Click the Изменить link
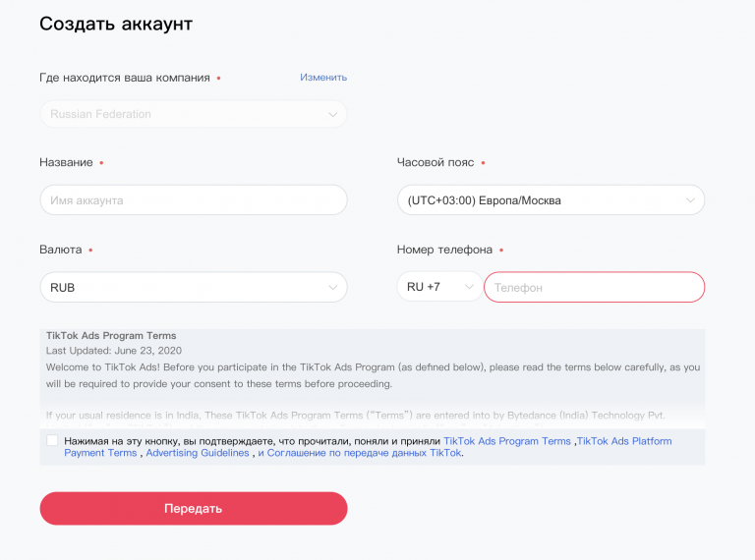This screenshot has height=560, width=755. (323, 78)
